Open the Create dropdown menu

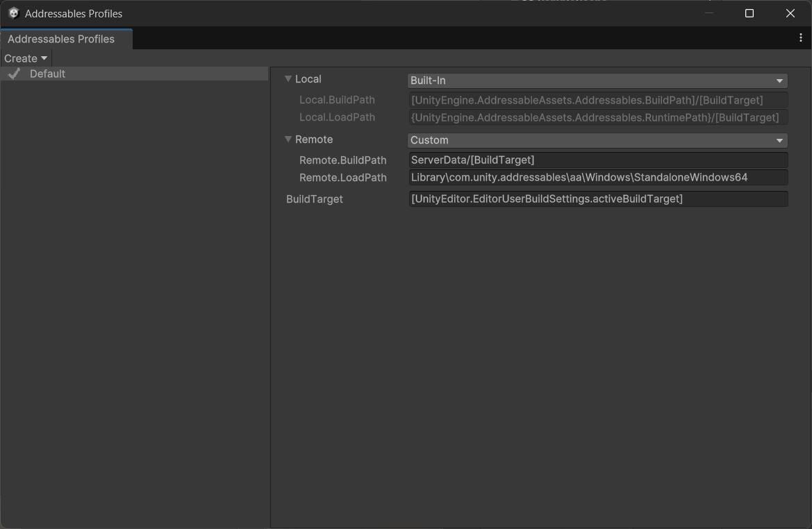coord(26,58)
